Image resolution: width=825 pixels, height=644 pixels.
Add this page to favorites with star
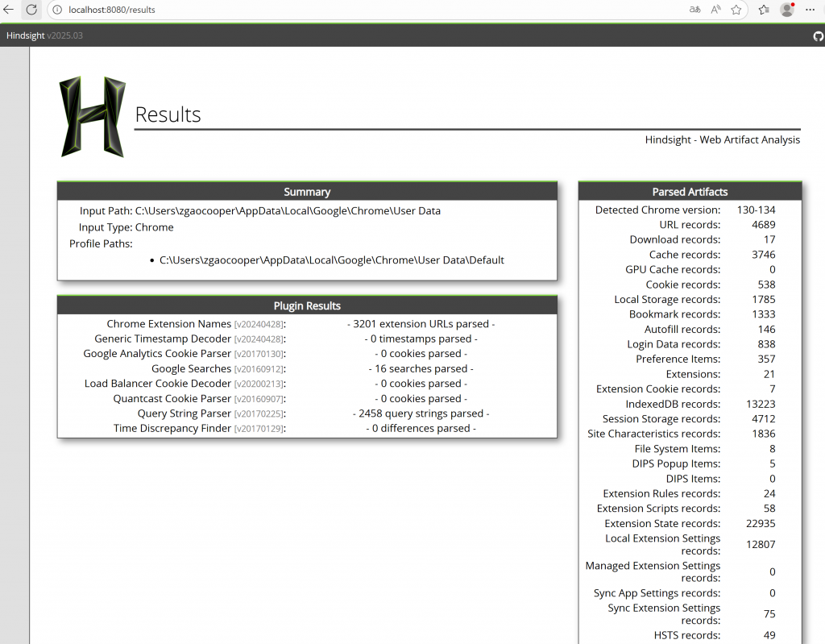[x=736, y=10]
